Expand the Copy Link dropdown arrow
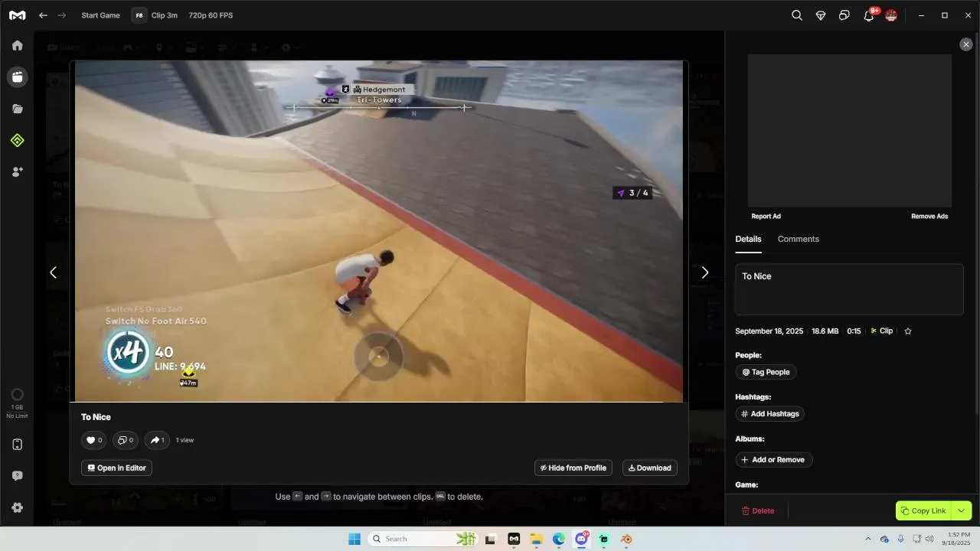This screenshot has height=551, width=980. click(962, 510)
